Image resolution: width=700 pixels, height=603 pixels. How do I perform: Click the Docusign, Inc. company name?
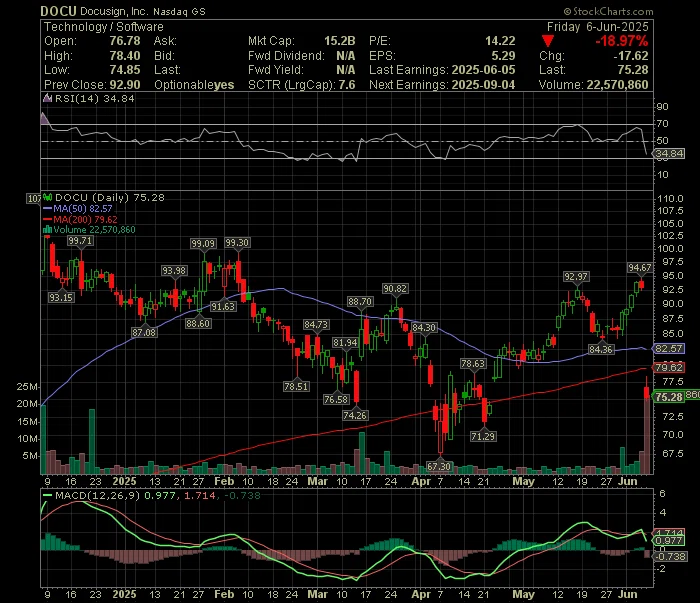coord(114,12)
